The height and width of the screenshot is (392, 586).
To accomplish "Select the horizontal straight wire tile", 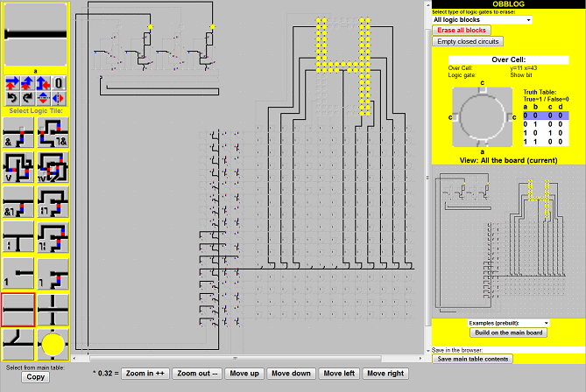I will tap(18, 309).
